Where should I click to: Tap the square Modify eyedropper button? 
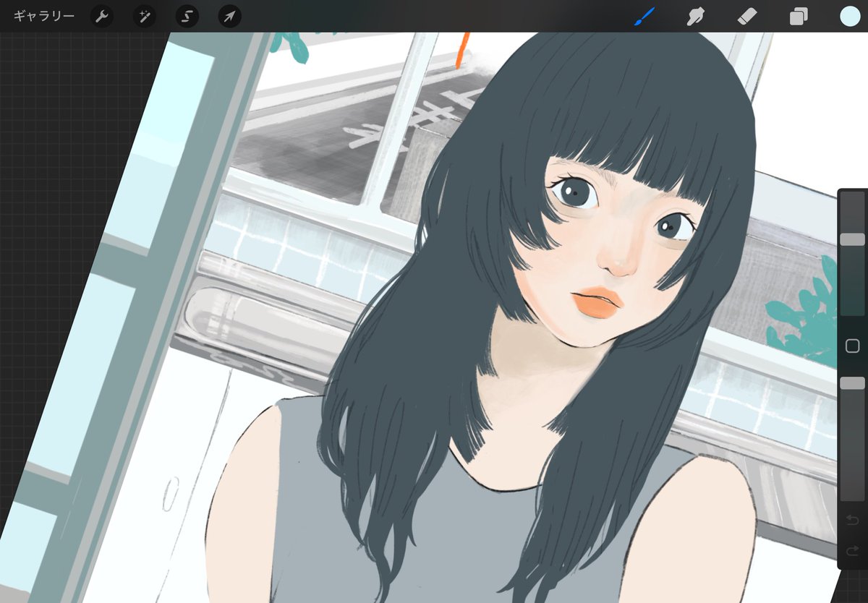point(852,346)
